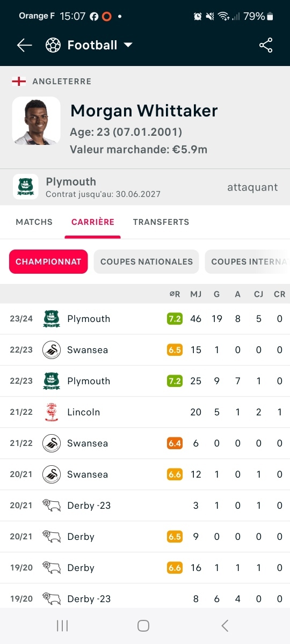Tap Derby crest in the 19/20 row with 16 matches
This screenshot has width=290, height=644.
coord(52,568)
